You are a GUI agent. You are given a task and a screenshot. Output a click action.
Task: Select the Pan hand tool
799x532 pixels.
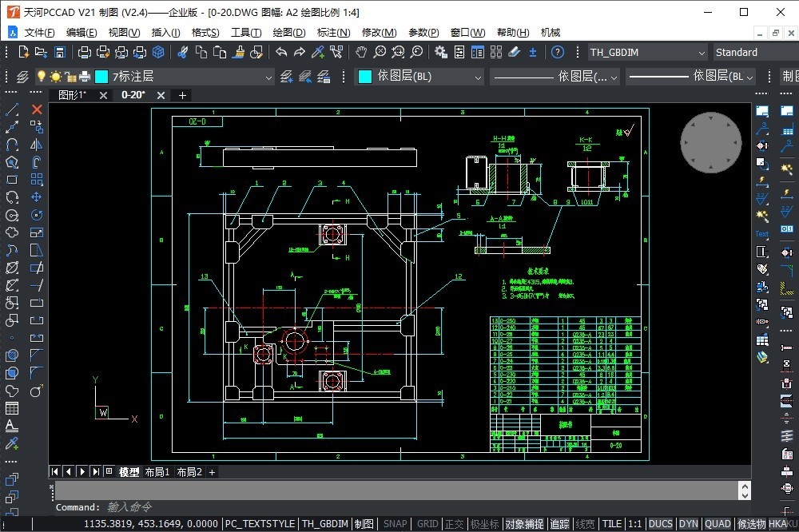pos(361,52)
